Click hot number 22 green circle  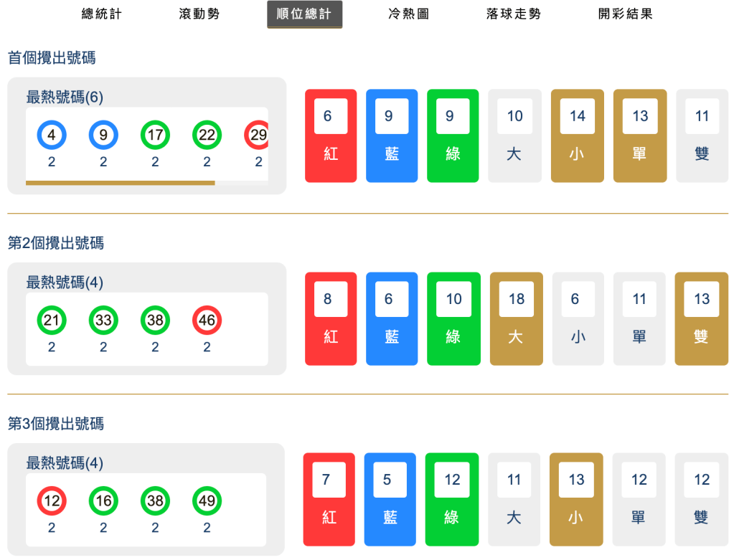(x=206, y=134)
